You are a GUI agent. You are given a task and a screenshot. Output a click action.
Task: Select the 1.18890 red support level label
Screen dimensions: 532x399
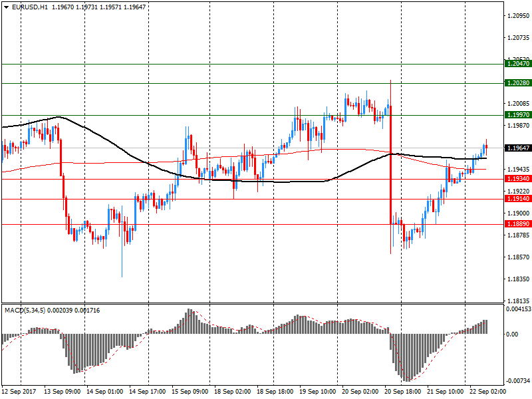(x=518, y=224)
